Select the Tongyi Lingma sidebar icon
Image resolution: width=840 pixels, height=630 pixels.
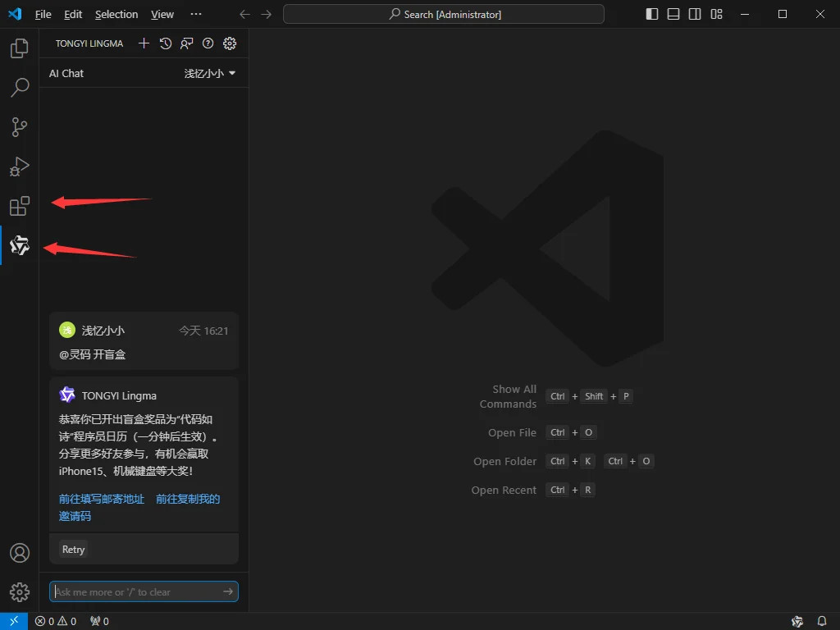pyautogui.click(x=20, y=245)
